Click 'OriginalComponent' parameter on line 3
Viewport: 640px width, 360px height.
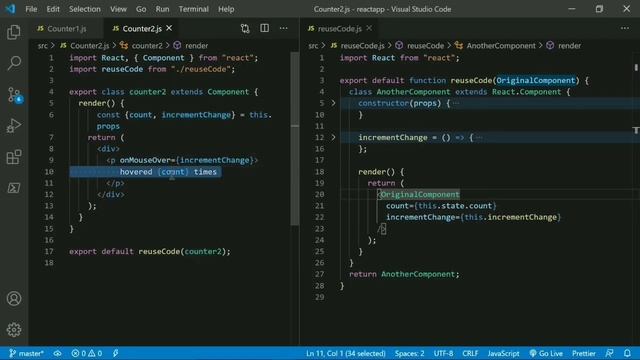536,80
